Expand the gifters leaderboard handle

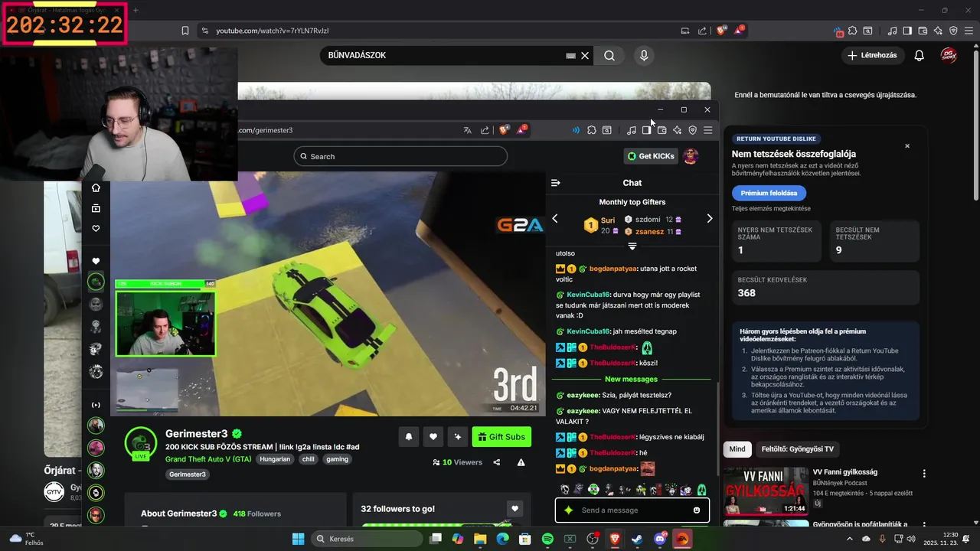[632, 246]
